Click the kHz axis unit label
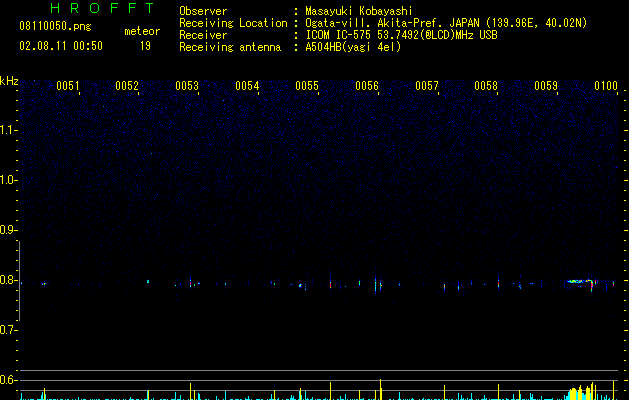 (9, 81)
